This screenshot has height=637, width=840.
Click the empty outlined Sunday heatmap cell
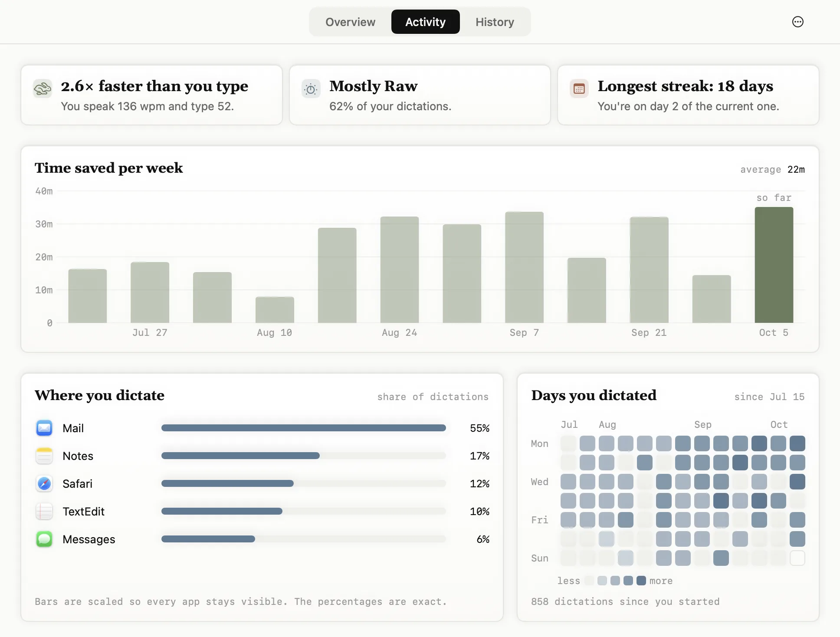pos(797,558)
